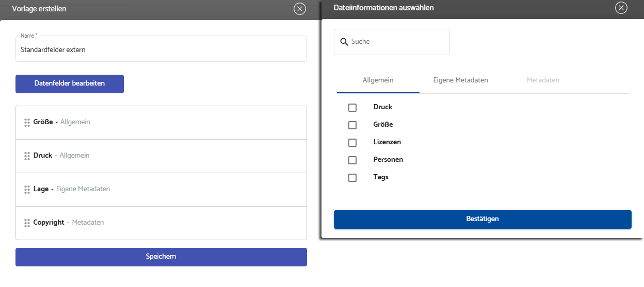The height and width of the screenshot is (287, 644).
Task: Check the Lizenzen checkbox
Action: [x=352, y=143]
